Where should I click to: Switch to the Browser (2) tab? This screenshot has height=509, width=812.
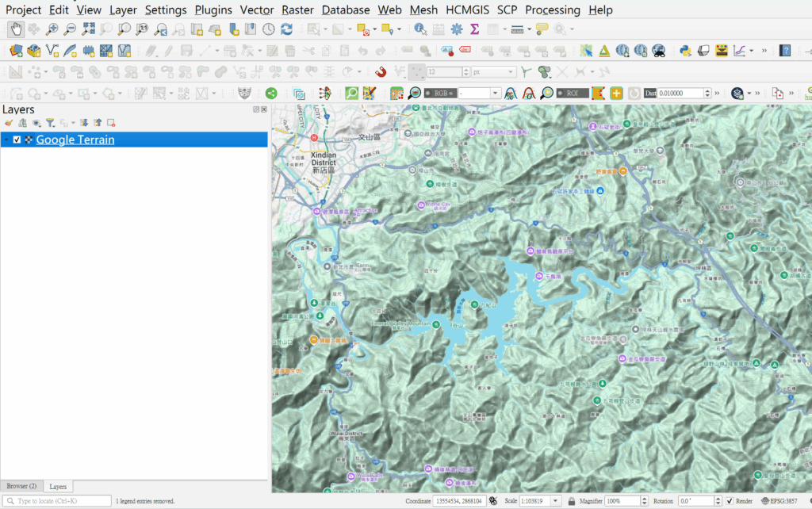tap(21, 486)
